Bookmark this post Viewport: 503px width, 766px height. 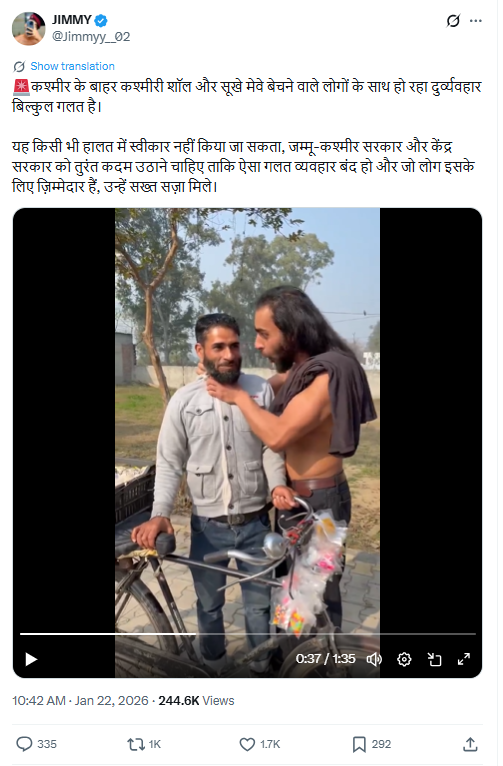pos(359,744)
